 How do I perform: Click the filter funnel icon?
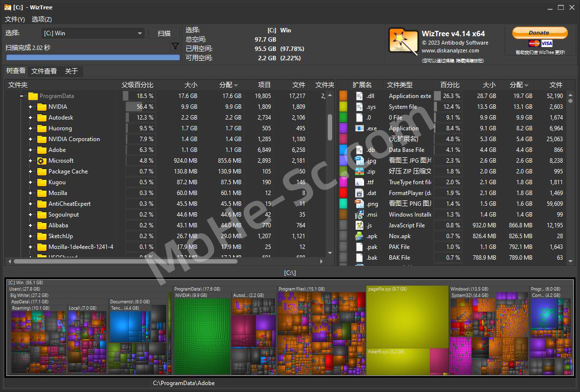175,46
